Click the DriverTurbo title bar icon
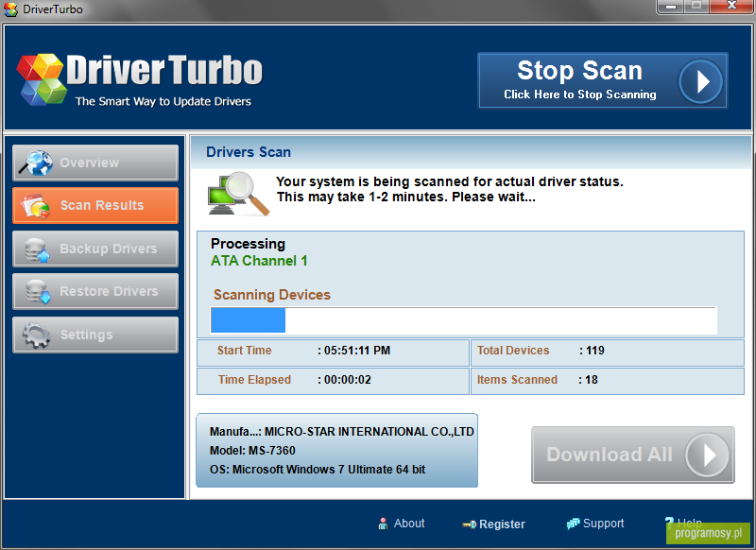Screen dimensions: 756x550 (x=10, y=9)
